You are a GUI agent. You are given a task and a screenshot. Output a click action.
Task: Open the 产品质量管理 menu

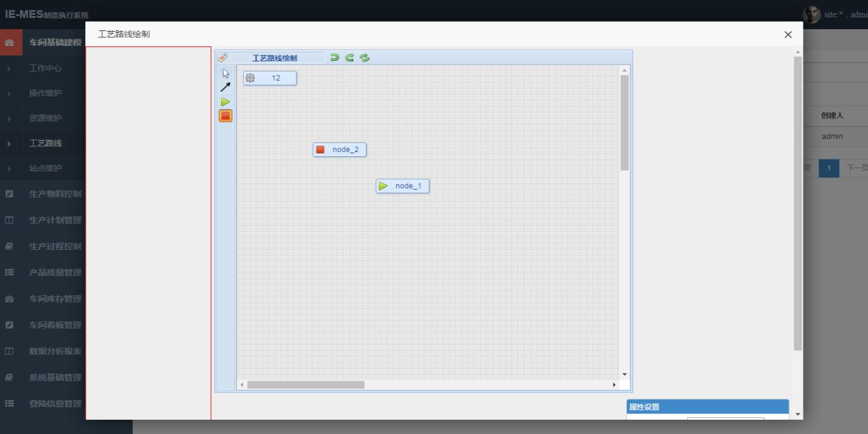click(55, 272)
